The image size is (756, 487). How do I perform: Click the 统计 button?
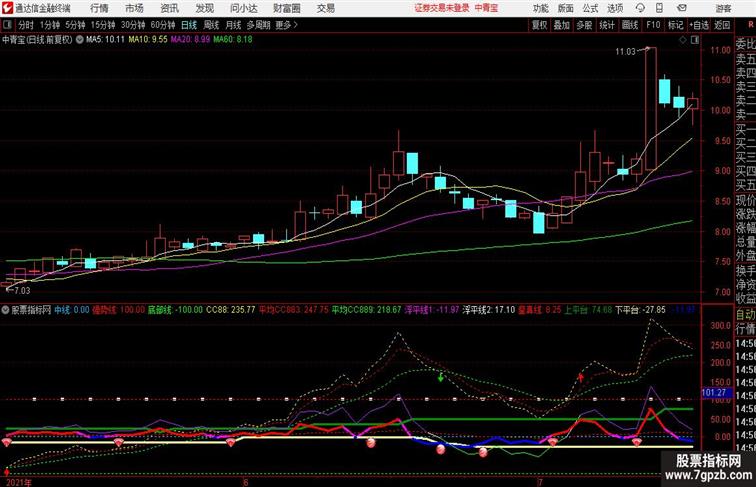607,25
